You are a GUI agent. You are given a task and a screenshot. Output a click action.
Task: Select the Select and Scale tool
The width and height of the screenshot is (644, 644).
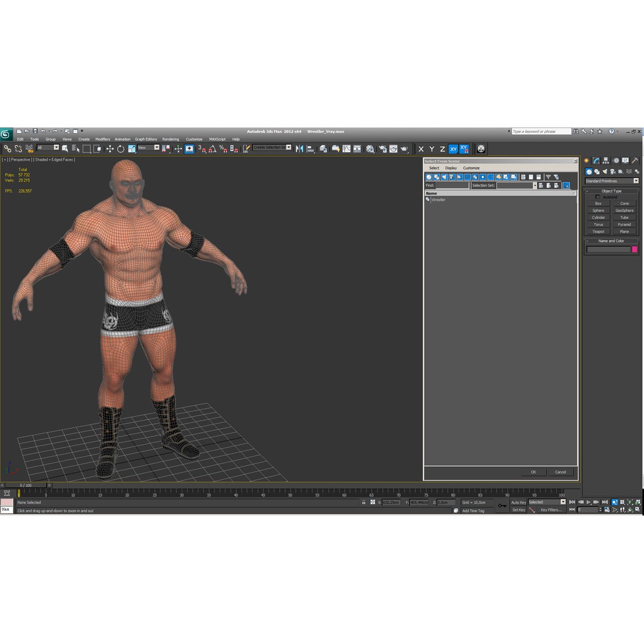tap(131, 148)
